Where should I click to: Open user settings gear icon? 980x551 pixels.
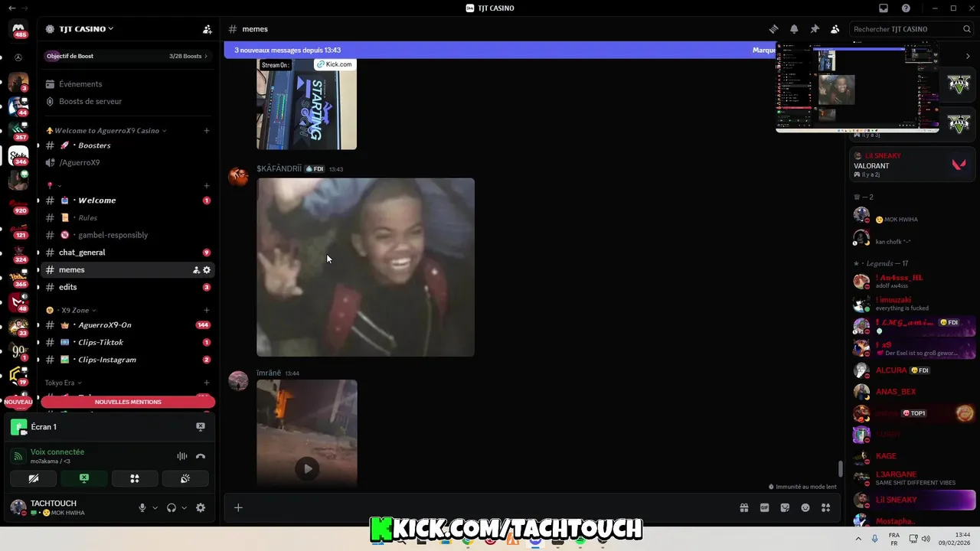(201, 507)
